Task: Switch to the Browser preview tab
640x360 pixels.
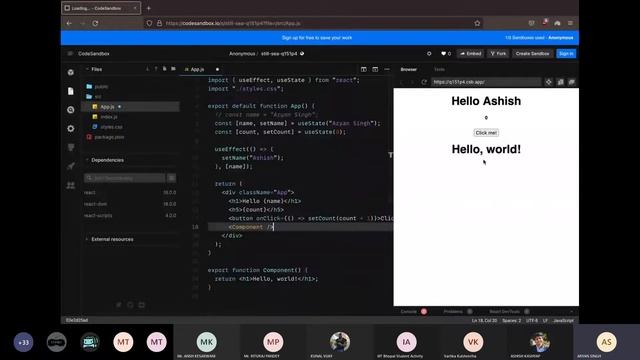Action: (409, 69)
